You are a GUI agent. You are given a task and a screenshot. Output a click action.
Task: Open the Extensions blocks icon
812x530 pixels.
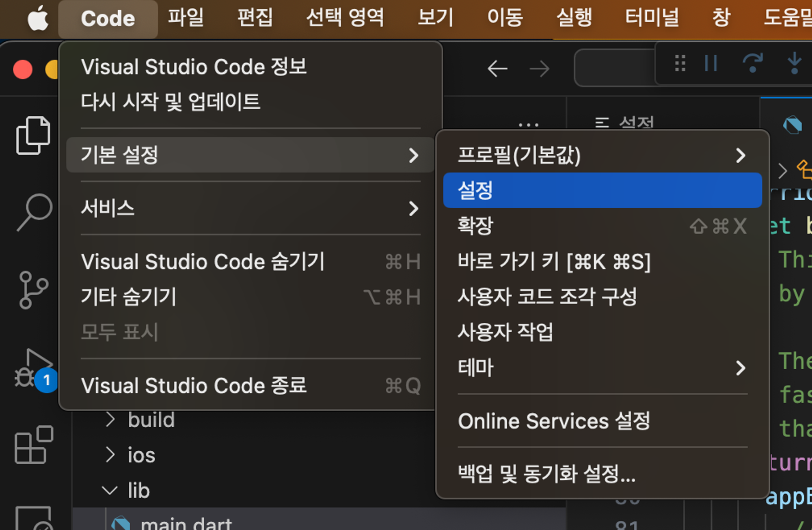[x=34, y=445]
